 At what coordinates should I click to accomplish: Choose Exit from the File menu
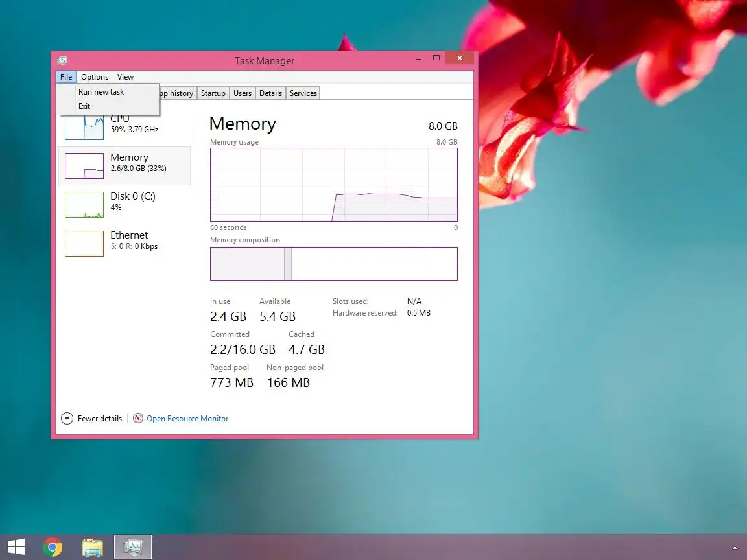[x=108, y=106]
